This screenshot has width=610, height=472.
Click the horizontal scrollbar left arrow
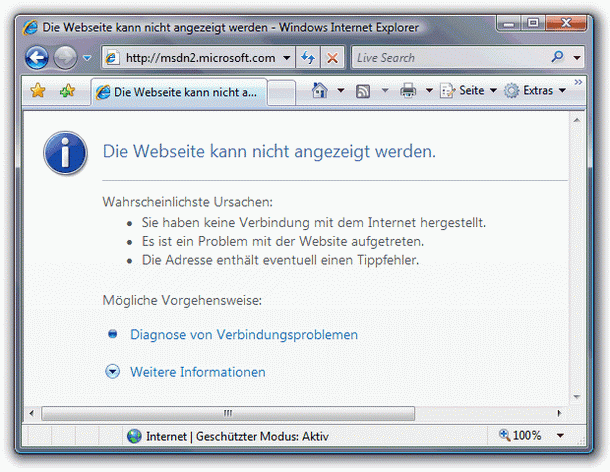[32, 413]
